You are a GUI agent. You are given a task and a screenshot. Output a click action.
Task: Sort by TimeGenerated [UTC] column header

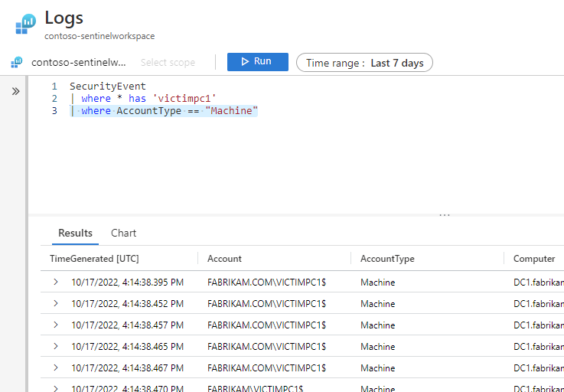94,259
